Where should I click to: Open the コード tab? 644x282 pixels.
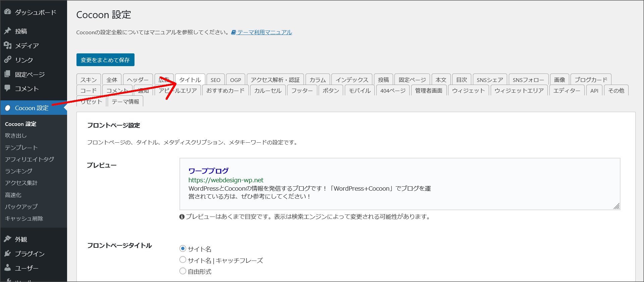[x=89, y=90]
